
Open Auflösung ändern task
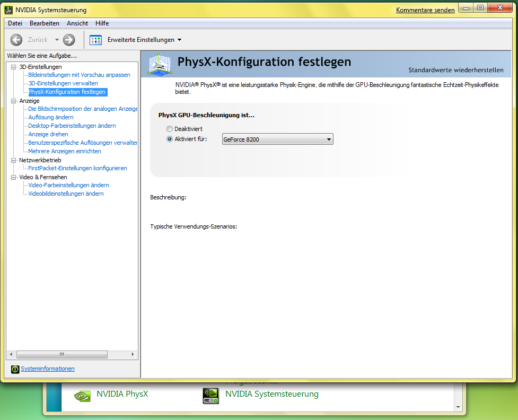(51, 117)
